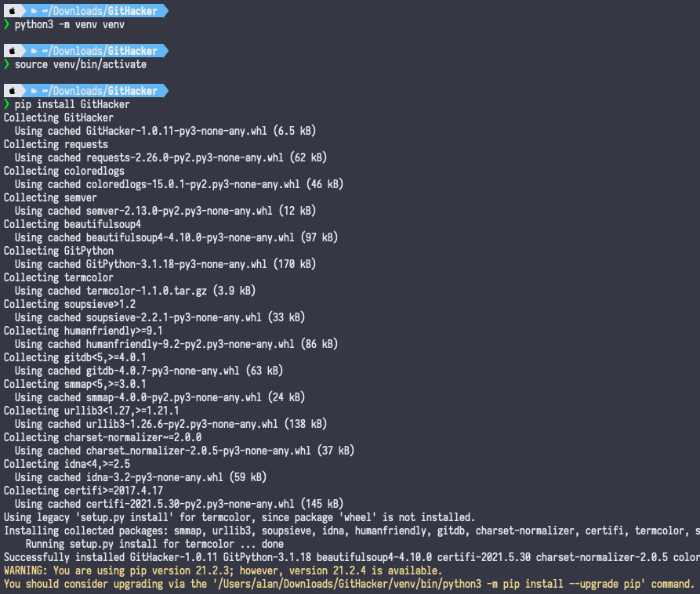Click the 'Collecting GitPython' line
700x594 pixels.
pos(59,251)
